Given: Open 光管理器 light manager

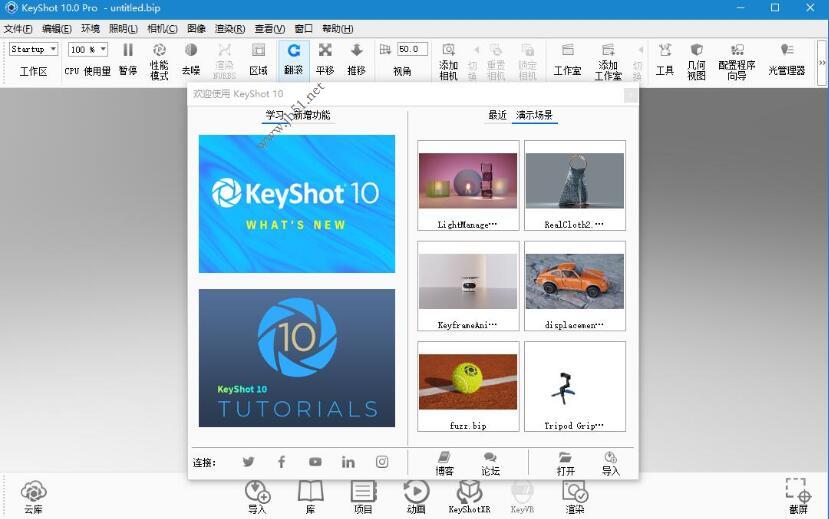Looking at the screenshot, I should click(787, 59).
